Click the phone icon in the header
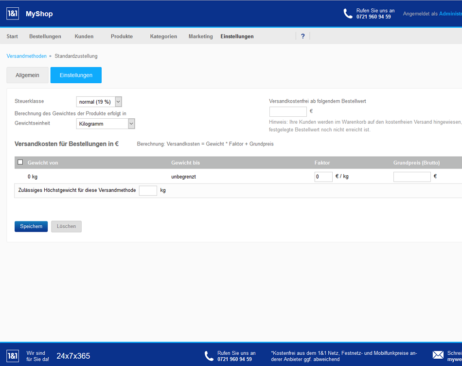 tap(348, 14)
